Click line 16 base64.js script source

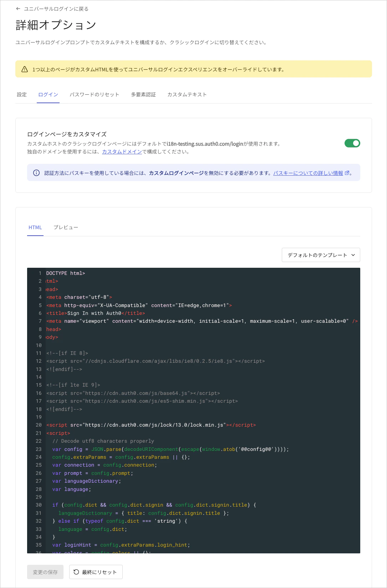pyautogui.click(x=133, y=393)
